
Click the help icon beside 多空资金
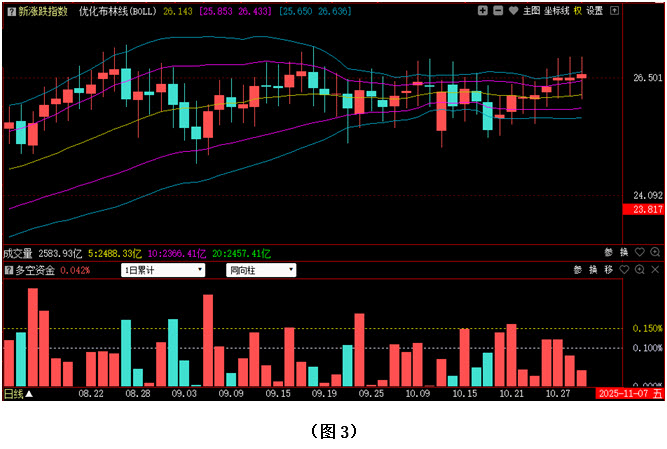[x=9, y=270]
